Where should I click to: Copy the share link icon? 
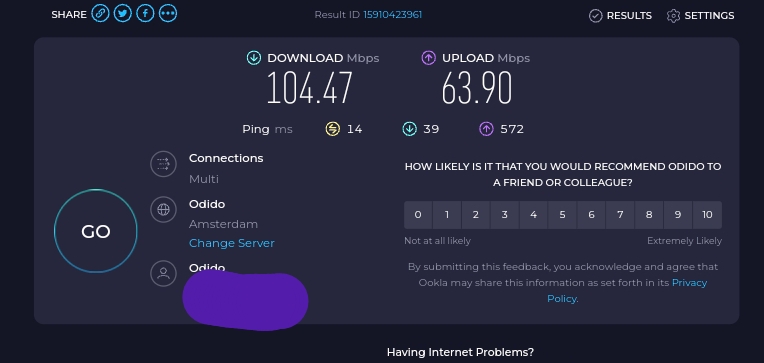tap(100, 14)
